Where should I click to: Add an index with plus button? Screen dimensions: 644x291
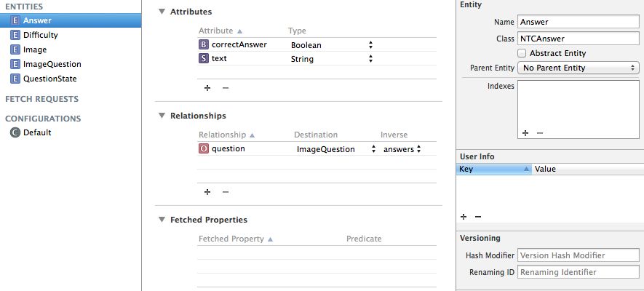524,133
